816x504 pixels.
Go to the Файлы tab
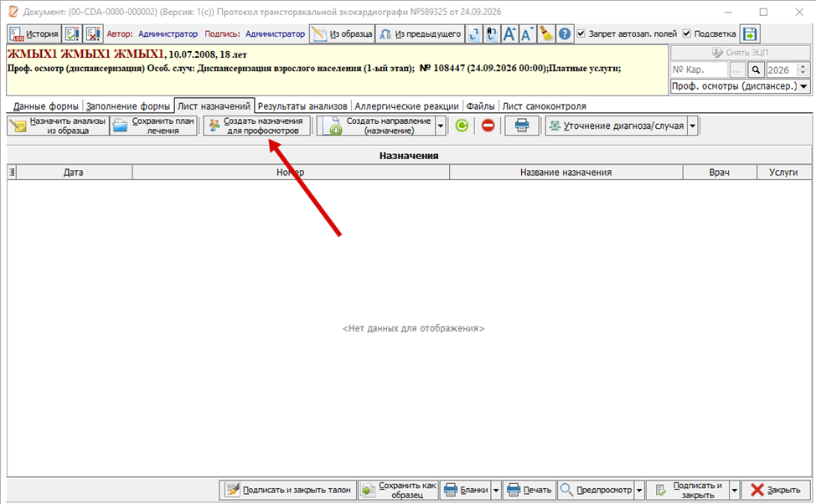tap(480, 106)
